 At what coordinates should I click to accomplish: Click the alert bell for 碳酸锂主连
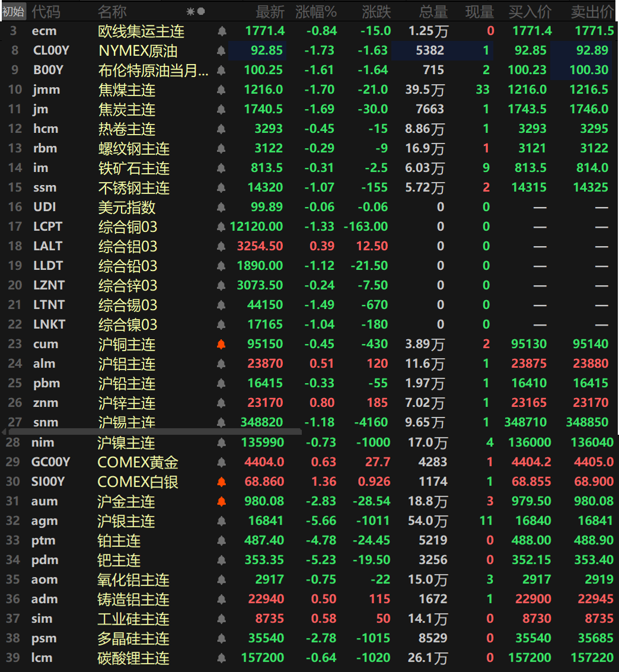221,658
